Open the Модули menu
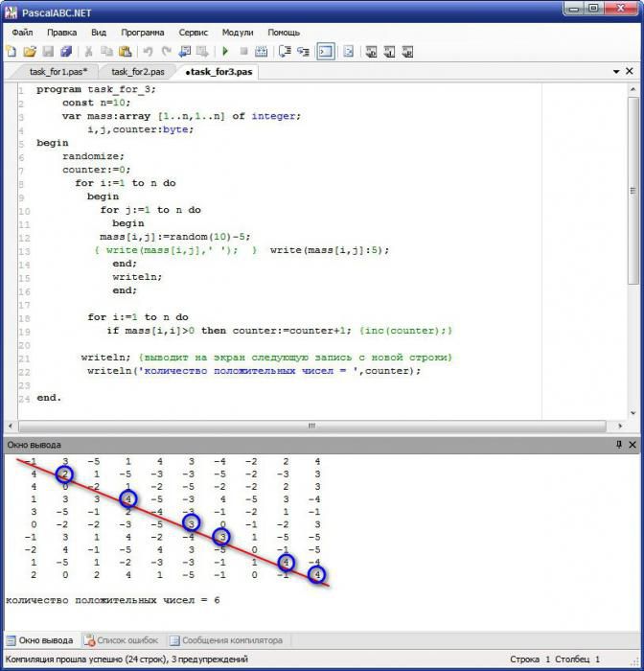 [x=238, y=33]
